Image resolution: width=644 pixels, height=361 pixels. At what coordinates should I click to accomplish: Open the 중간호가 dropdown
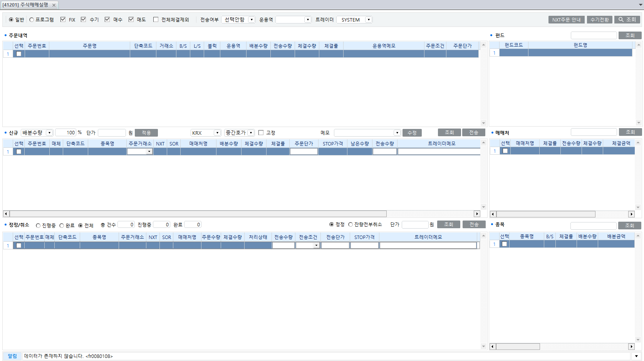point(251,133)
